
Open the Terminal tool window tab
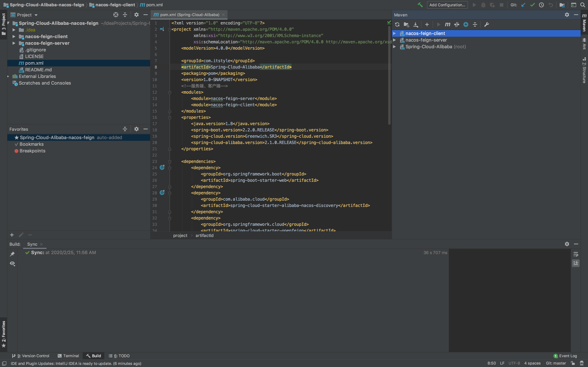68,356
